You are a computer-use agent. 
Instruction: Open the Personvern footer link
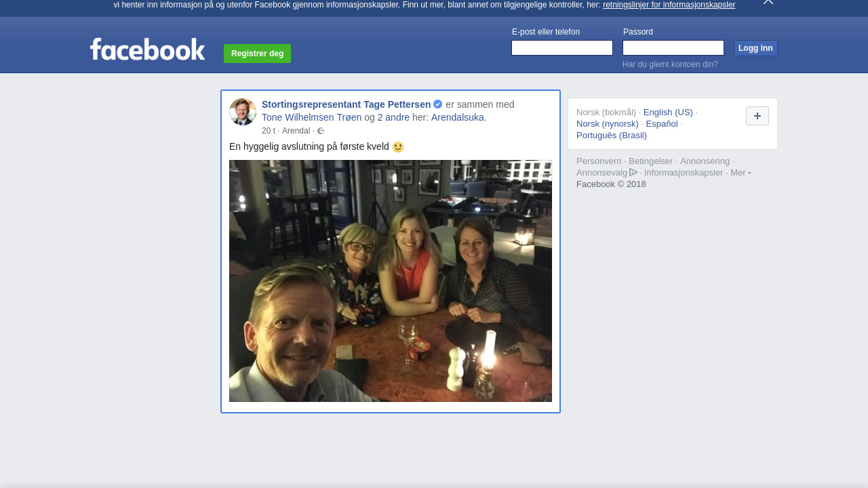click(599, 161)
